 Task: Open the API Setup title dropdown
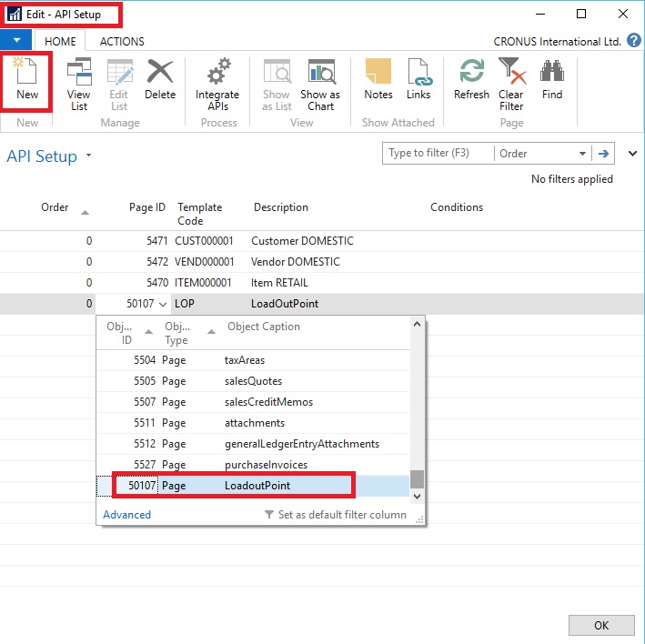point(89,156)
